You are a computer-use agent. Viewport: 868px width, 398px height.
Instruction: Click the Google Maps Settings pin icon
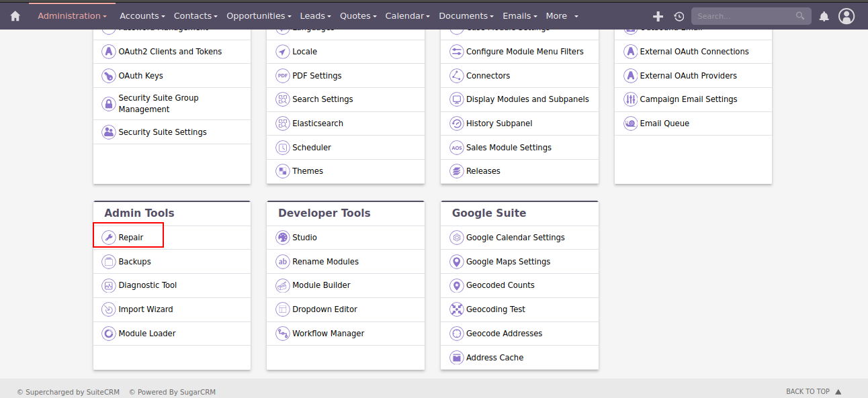[x=457, y=262]
